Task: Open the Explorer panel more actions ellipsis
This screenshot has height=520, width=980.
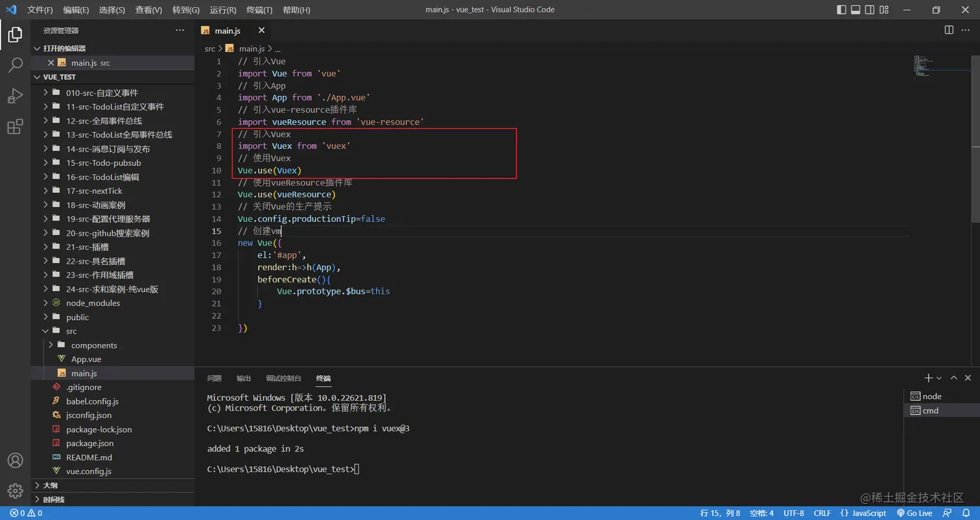Action: click(180, 30)
